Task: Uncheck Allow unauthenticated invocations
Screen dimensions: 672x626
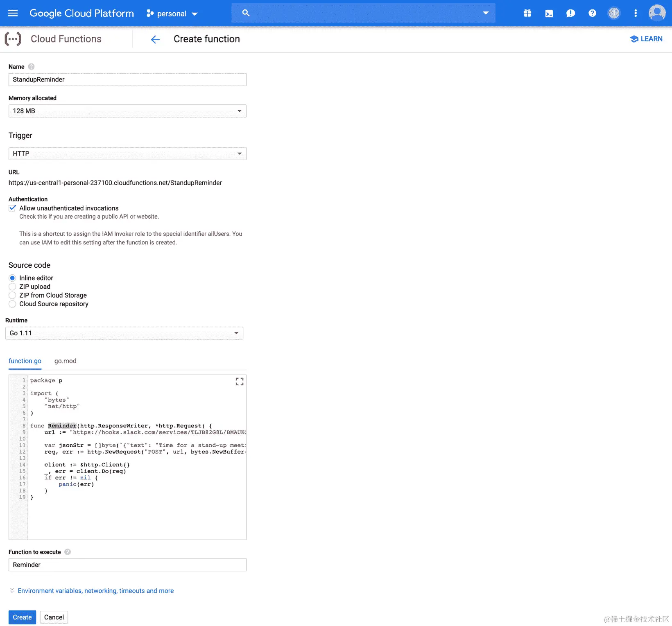Action: [12, 208]
